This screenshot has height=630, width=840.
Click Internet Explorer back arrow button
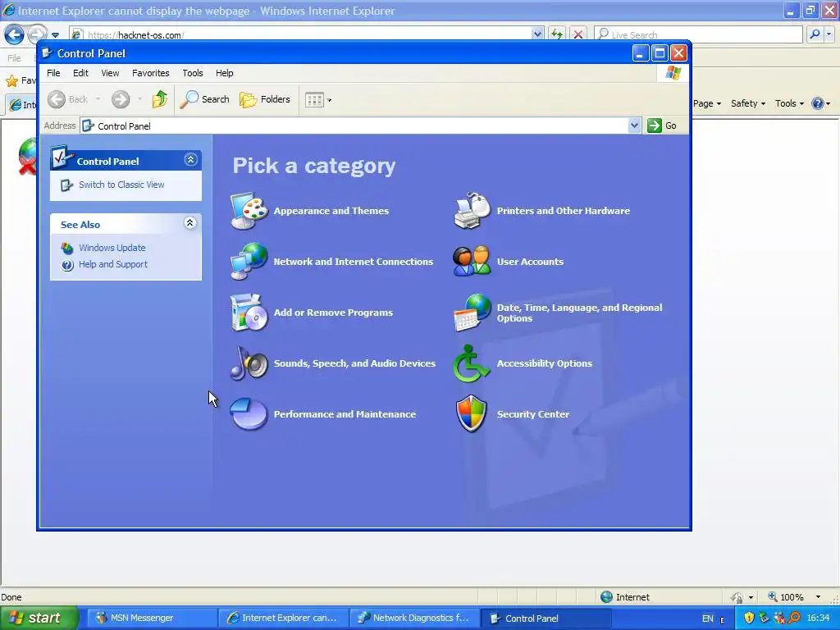coord(14,34)
